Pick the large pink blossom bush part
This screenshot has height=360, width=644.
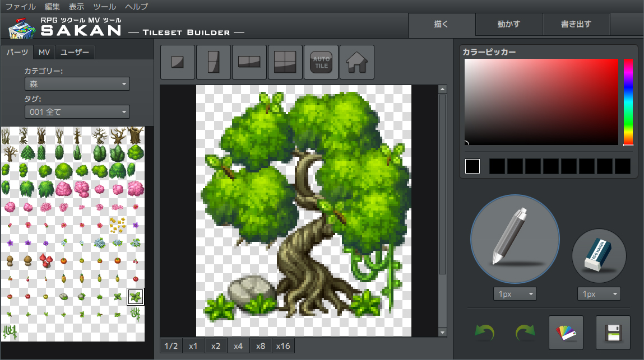coord(136,189)
